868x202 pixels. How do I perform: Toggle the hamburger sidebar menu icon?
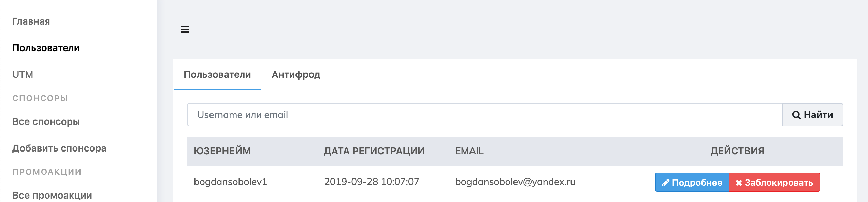pyautogui.click(x=185, y=29)
